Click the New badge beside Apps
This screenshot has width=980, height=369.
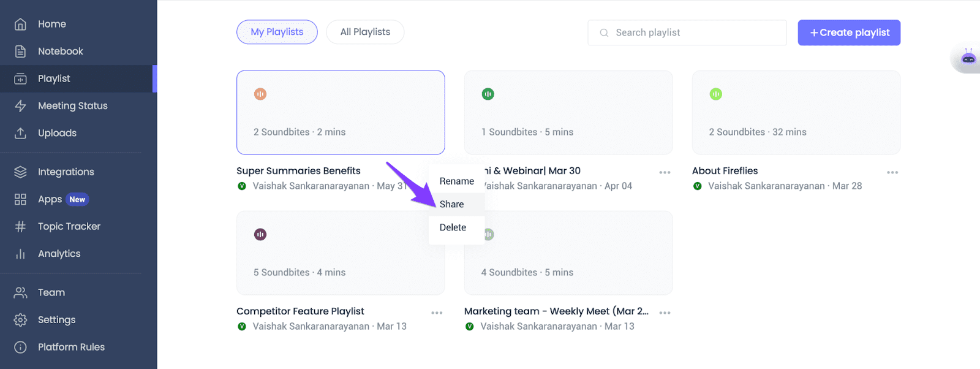[x=77, y=199]
